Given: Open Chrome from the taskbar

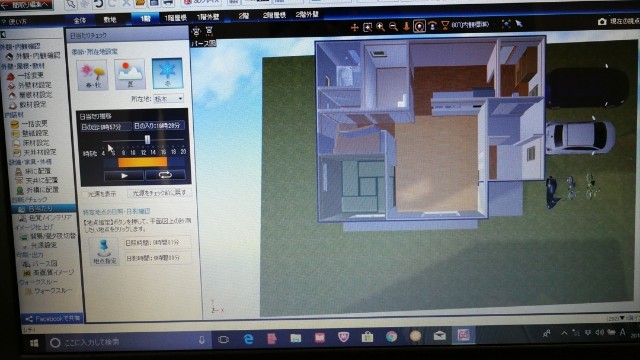Looking at the screenshot, I should (x=391, y=336).
